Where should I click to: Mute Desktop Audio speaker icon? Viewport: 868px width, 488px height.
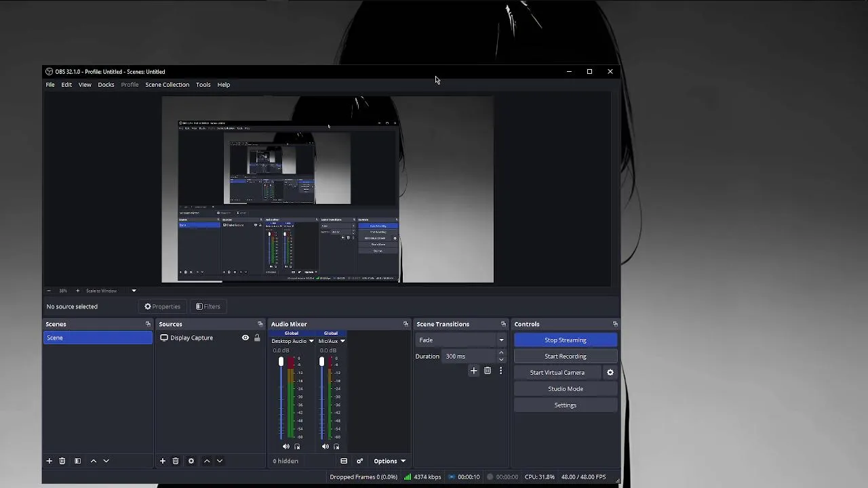point(285,446)
